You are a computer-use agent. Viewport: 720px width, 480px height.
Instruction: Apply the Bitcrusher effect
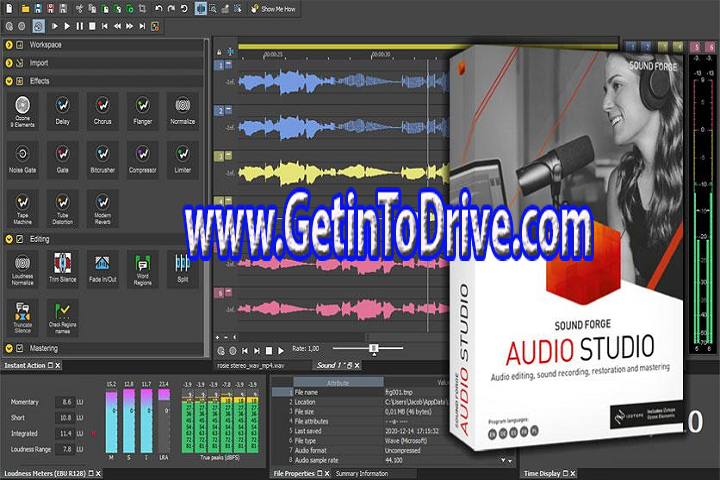point(102,159)
